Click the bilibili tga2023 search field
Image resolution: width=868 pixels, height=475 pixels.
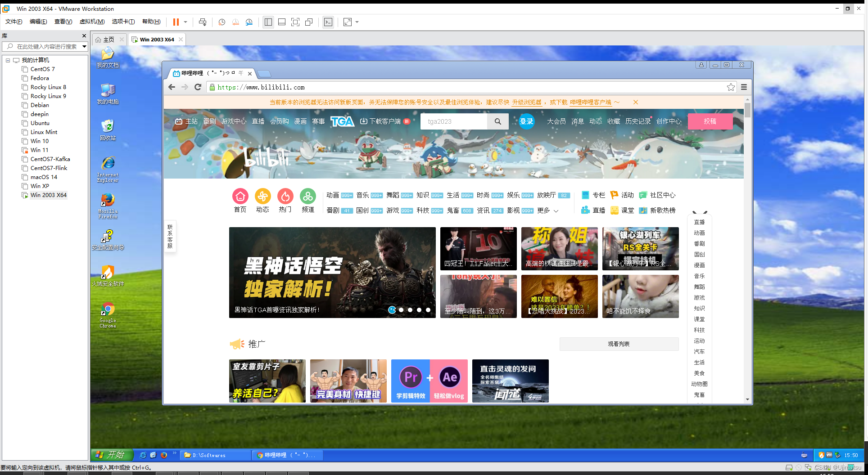[454, 121]
